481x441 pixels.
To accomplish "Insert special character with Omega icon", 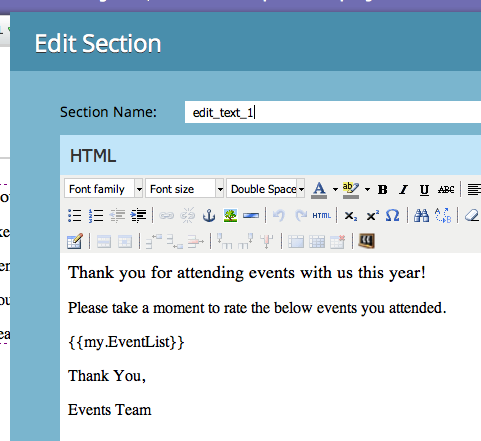I will tap(392, 216).
